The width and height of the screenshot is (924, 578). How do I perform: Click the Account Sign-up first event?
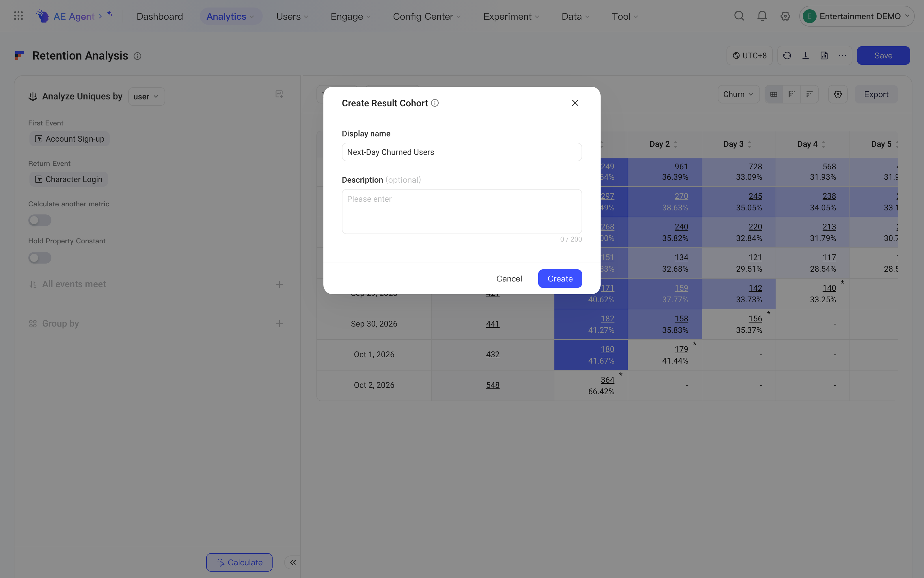click(70, 139)
